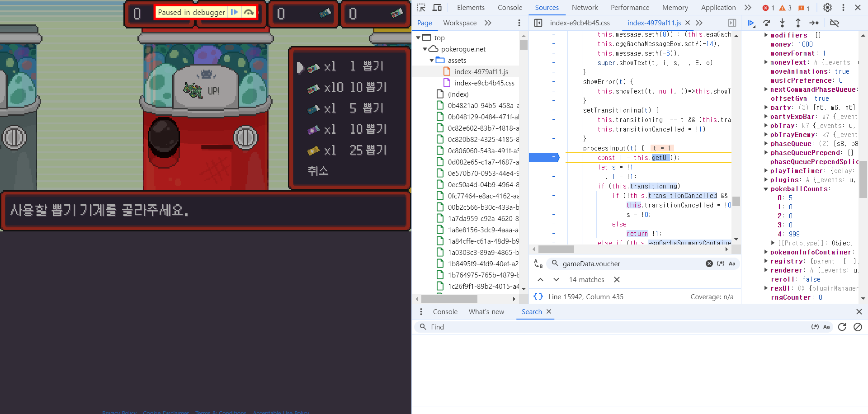This screenshot has height=414, width=868.
Task: Open the drawer three-dot menu
Action: pyautogui.click(x=421, y=312)
